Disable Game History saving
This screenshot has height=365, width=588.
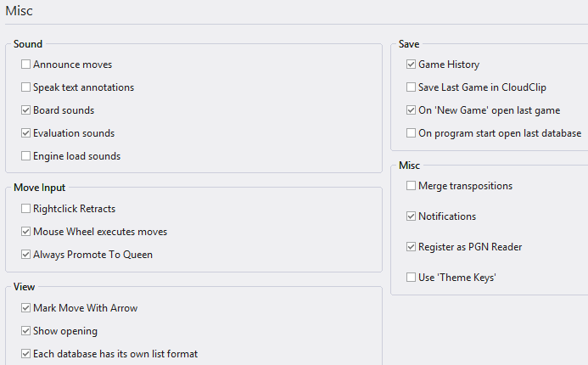412,65
